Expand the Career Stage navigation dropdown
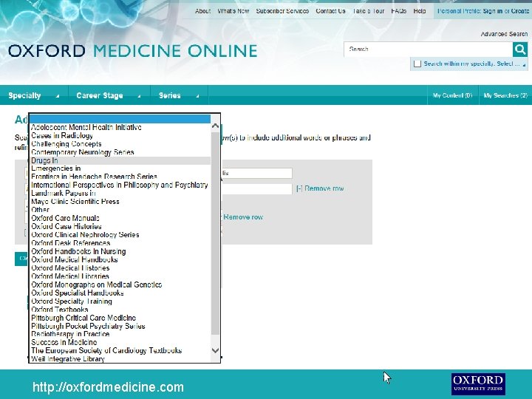 [109, 95]
